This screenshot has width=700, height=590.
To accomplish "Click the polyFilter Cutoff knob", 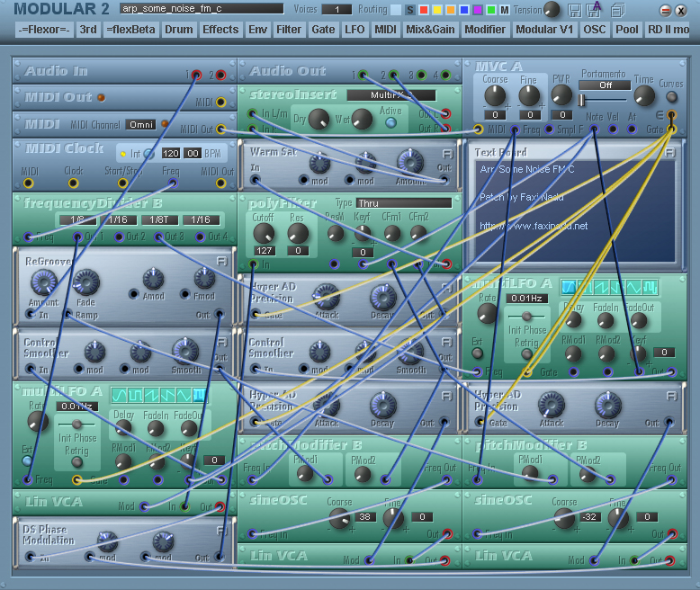I will pyautogui.click(x=264, y=234).
